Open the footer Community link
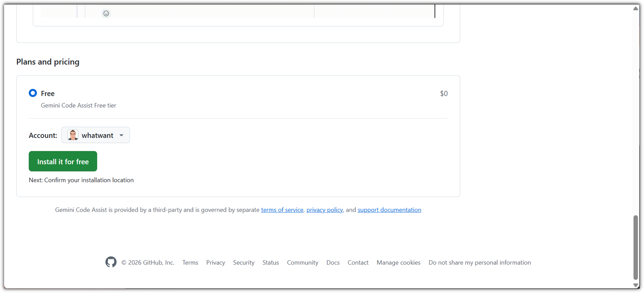The height and width of the screenshot is (293, 644). [x=303, y=262]
